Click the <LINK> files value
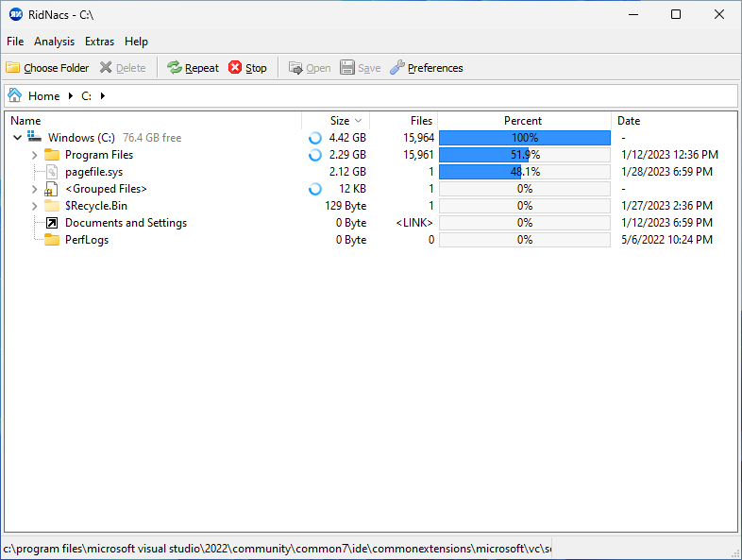The height and width of the screenshot is (560, 742). point(414,223)
